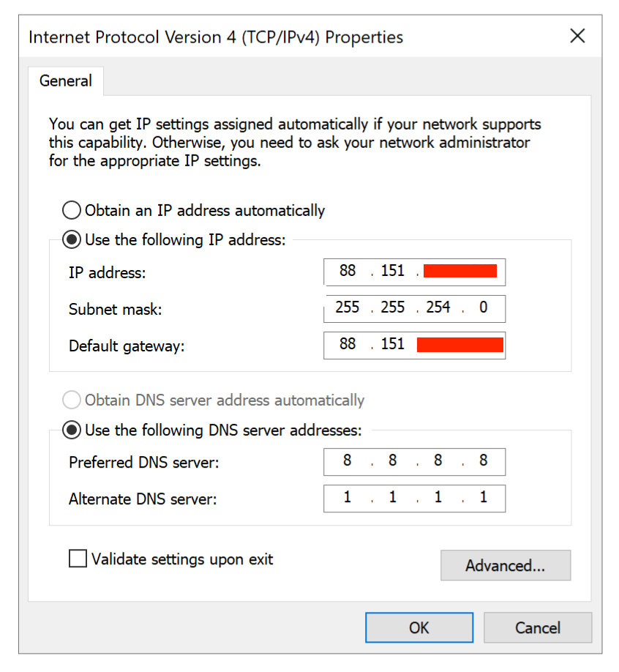This screenshot has width=619, height=672.
Task: Switch to the General tab
Action: 66,81
